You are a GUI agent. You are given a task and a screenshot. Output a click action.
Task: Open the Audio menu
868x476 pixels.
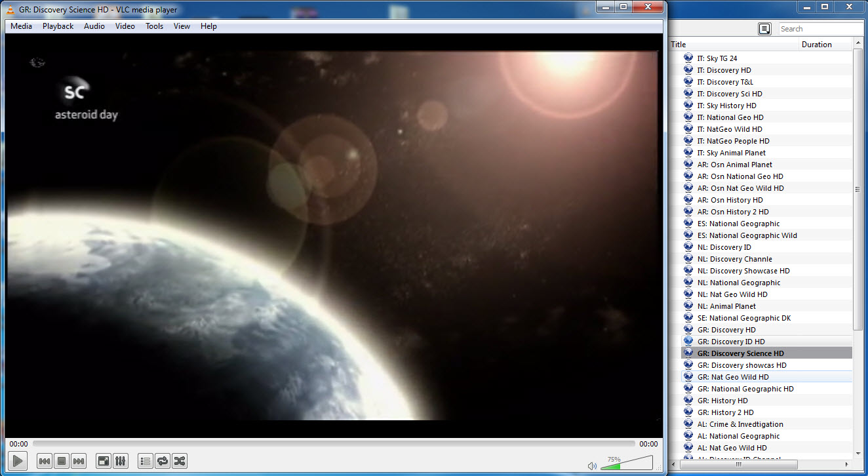pos(94,26)
